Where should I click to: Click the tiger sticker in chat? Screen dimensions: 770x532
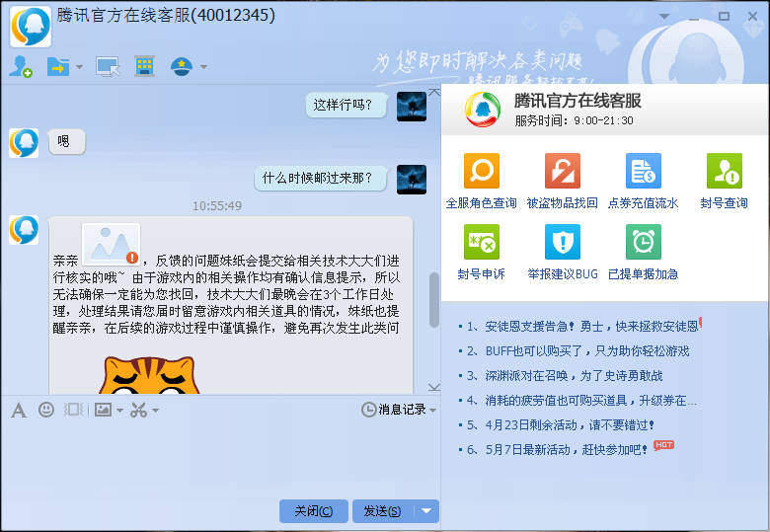click(149, 375)
